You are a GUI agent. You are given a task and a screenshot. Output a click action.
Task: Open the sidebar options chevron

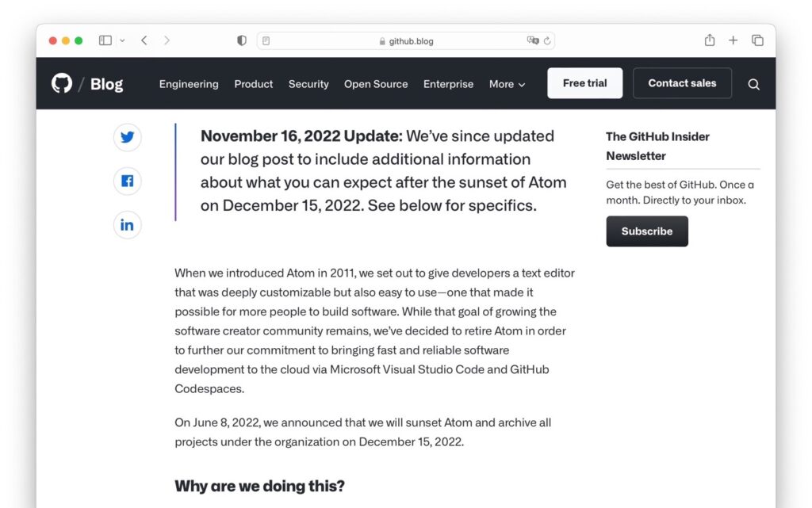click(x=121, y=40)
